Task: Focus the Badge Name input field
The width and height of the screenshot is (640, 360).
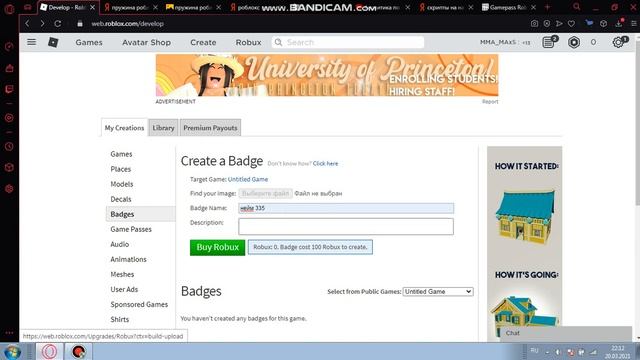Action: pyautogui.click(x=346, y=208)
